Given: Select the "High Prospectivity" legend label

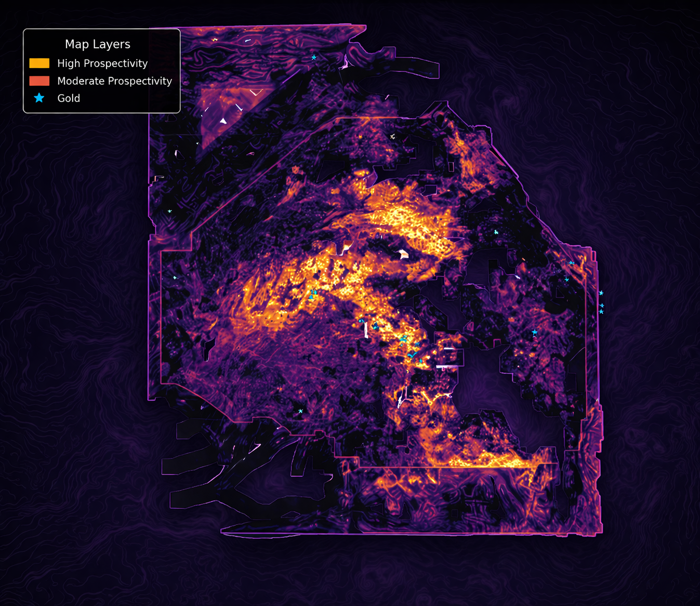Looking at the screenshot, I should pyautogui.click(x=102, y=63).
